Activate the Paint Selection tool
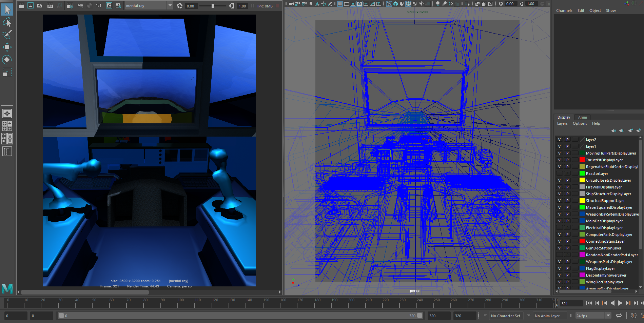 [7, 35]
